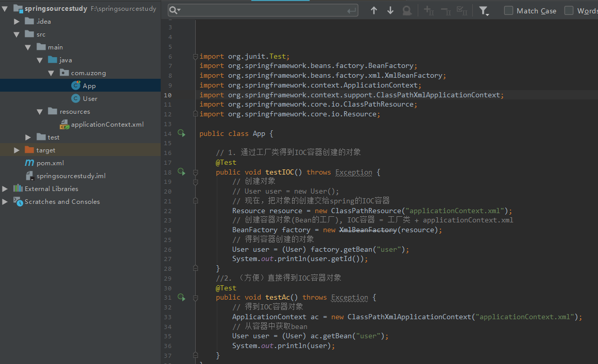
Task: Click the springsourcestudy.iml file icon
Action: 29,176
